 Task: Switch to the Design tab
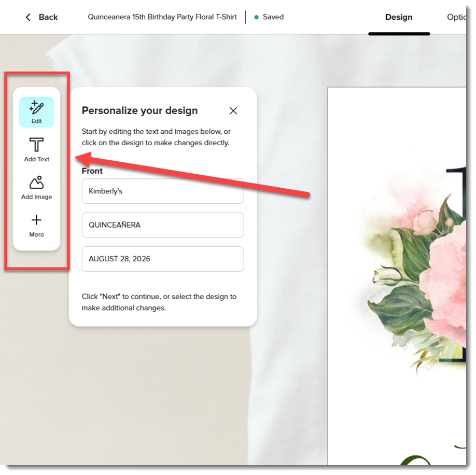click(x=399, y=17)
